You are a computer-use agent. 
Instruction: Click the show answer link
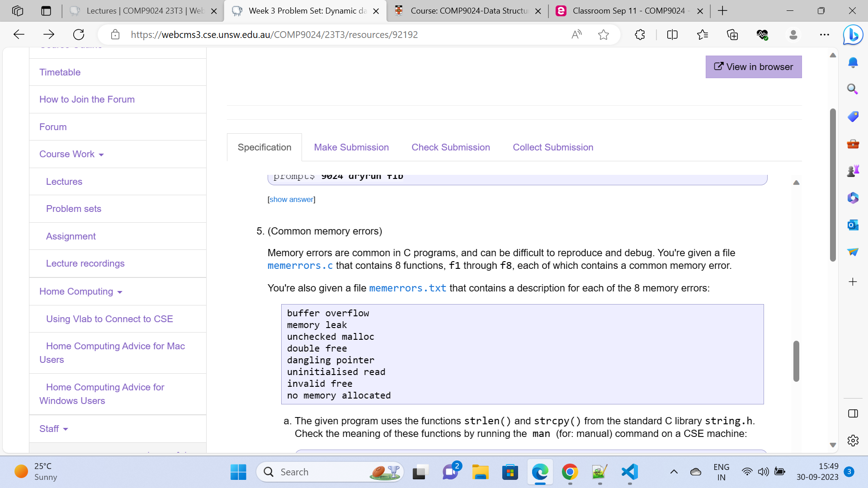(x=291, y=199)
